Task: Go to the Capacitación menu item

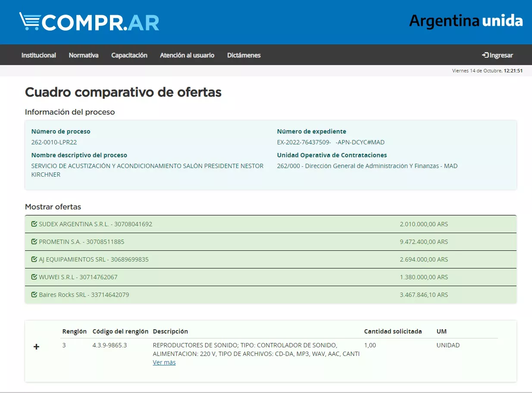Action: [129, 55]
